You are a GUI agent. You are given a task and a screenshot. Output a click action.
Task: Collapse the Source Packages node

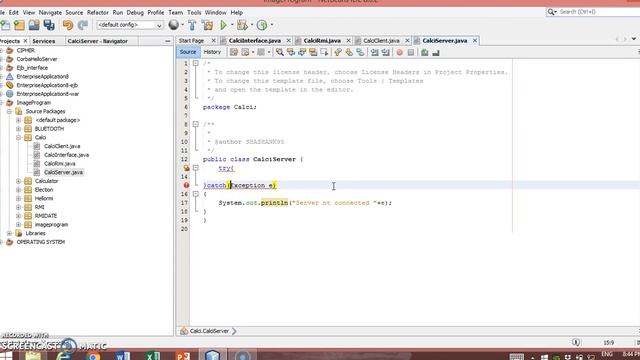[9, 111]
